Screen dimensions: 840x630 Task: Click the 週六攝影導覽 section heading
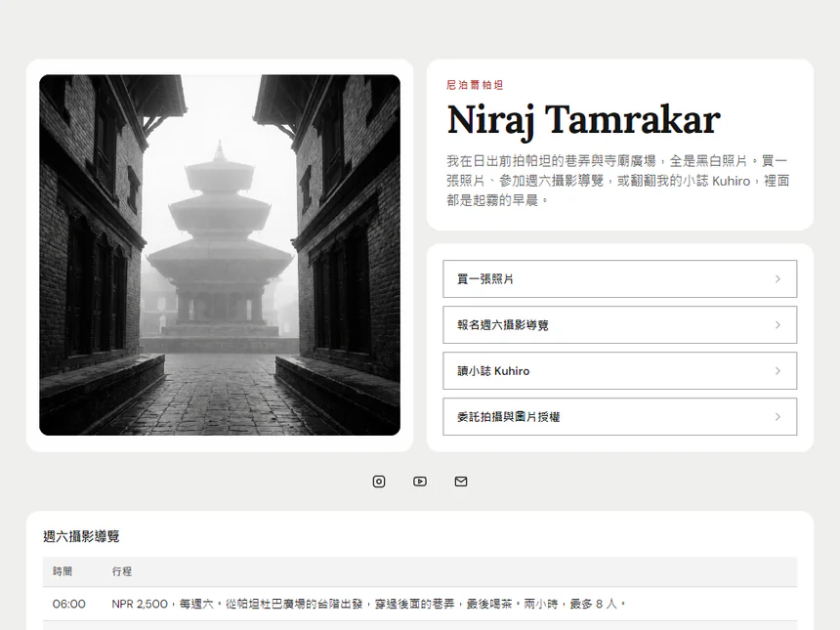point(81,536)
